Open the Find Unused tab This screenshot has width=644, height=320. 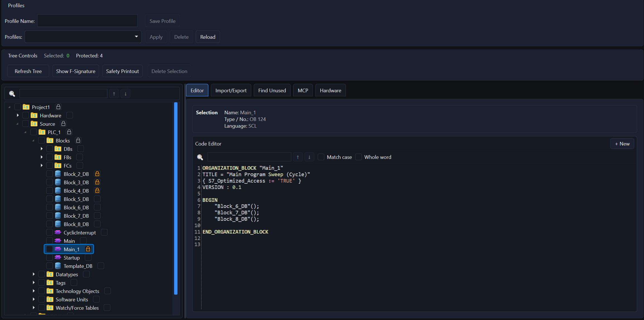point(272,90)
